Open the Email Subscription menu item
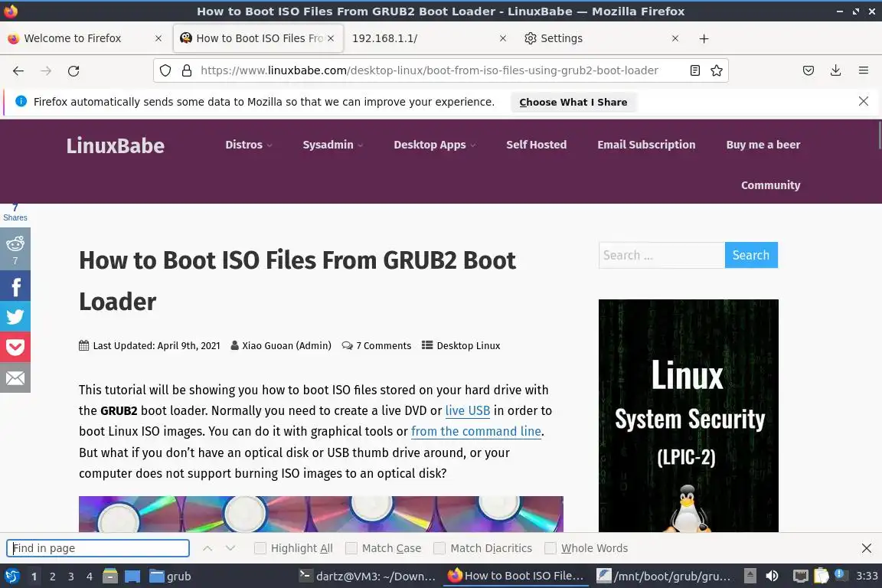 click(x=646, y=145)
